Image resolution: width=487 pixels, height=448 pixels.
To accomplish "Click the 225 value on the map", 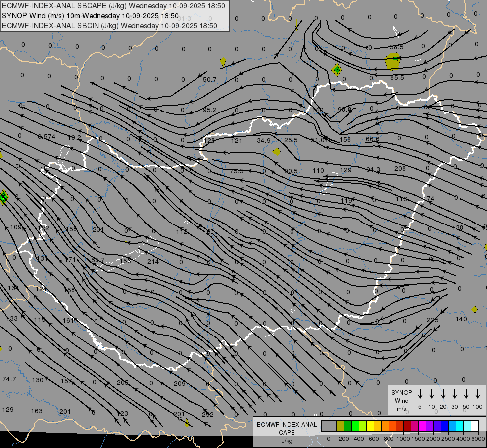I will (432, 320).
